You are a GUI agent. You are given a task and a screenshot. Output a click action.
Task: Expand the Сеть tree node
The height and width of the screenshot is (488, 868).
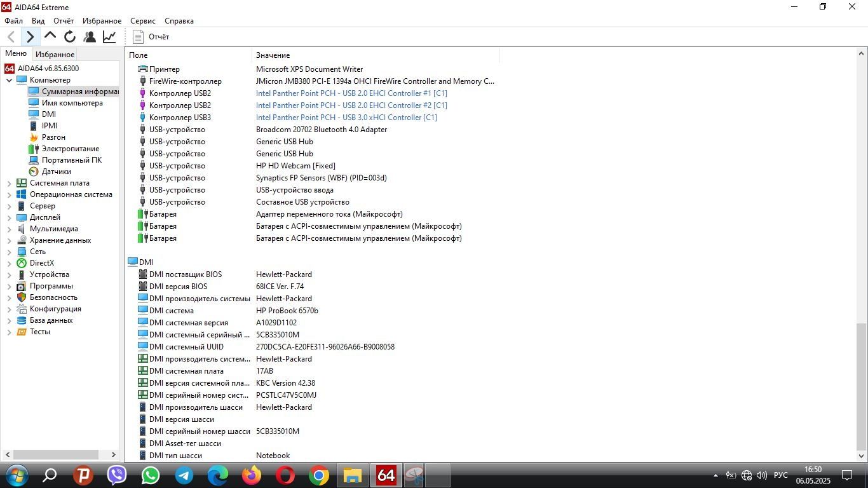pos(10,252)
